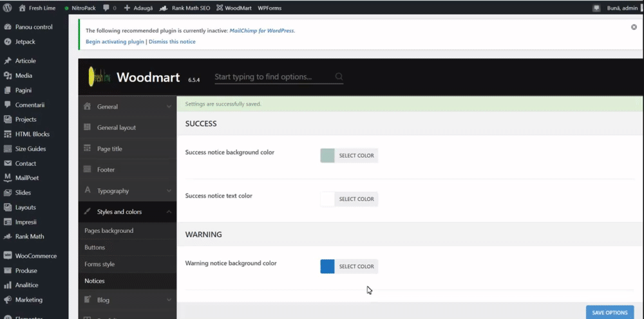Open the MailChimp for WordPress link
644x319 pixels.
click(261, 31)
